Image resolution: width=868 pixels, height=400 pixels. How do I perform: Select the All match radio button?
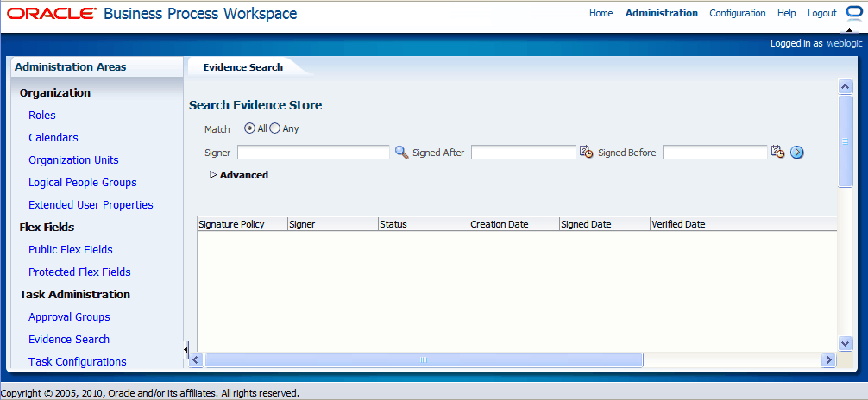pos(249,128)
